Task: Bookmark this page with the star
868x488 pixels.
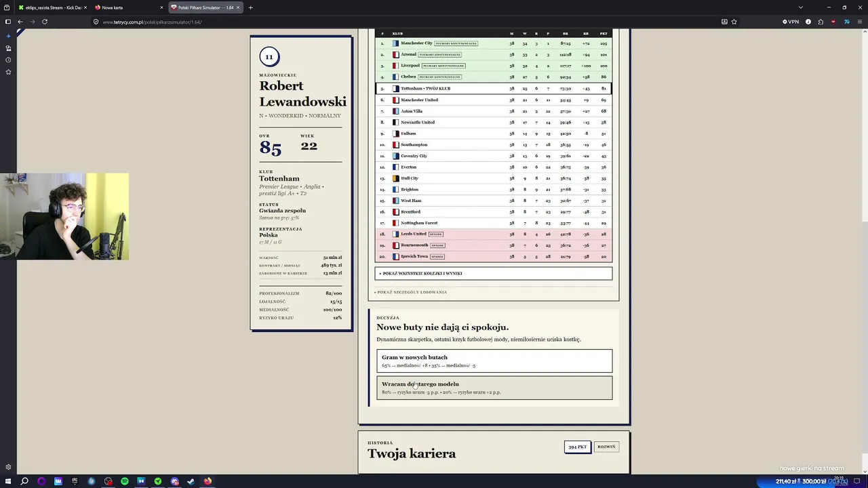Action: tap(734, 22)
